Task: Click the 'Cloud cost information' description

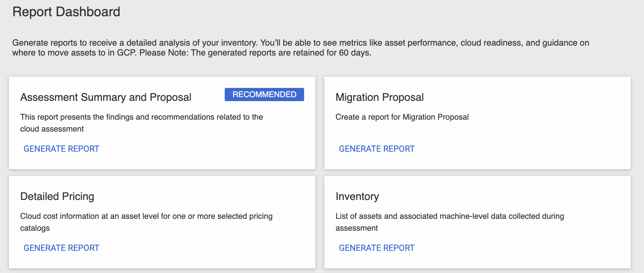Action: 146,222
